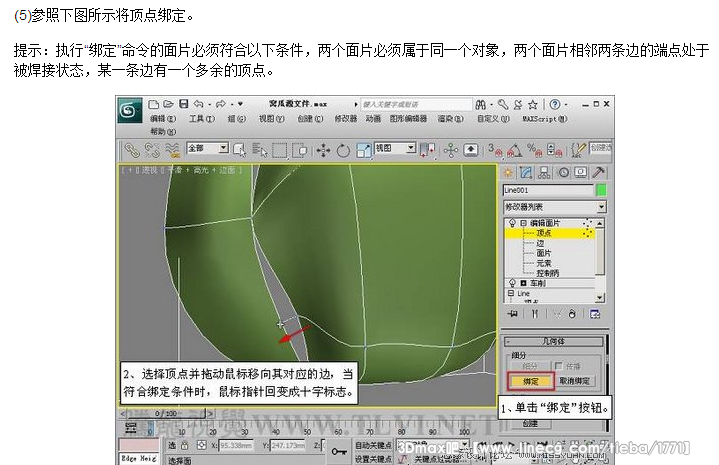This screenshot has height=465, width=719.
Task: Collapse the 编辑面片 modifier tree
Action: pyautogui.click(x=523, y=223)
